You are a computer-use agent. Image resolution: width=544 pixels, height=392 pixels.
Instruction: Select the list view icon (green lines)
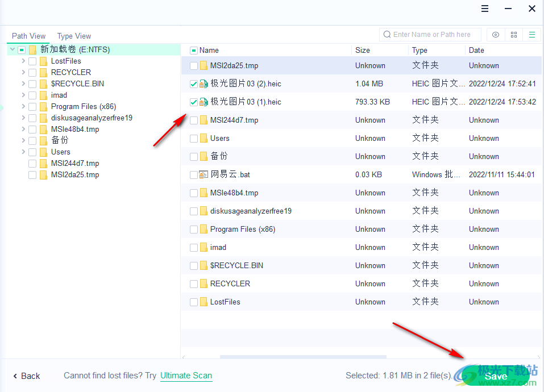click(x=532, y=35)
